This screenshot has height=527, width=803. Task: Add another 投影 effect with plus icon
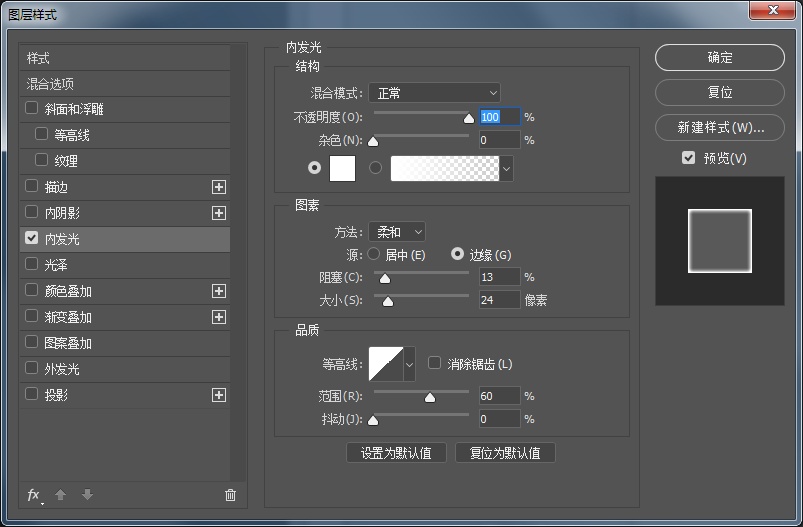tap(219, 395)
